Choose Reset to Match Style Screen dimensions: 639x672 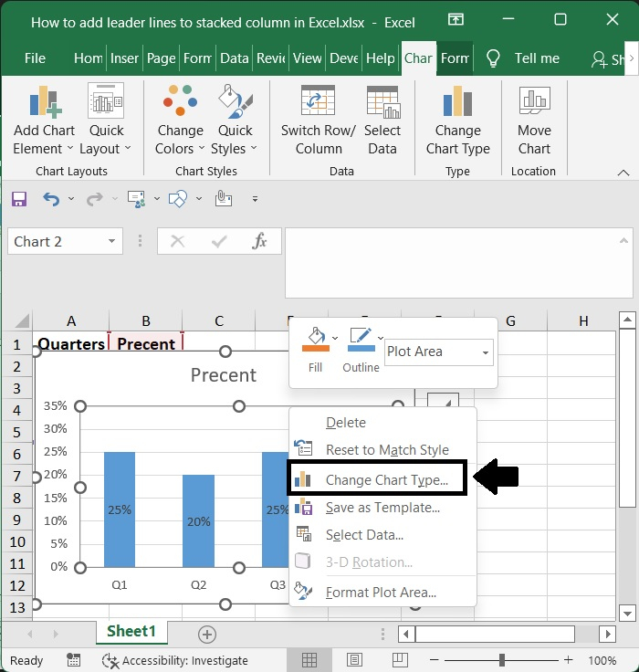382,450
